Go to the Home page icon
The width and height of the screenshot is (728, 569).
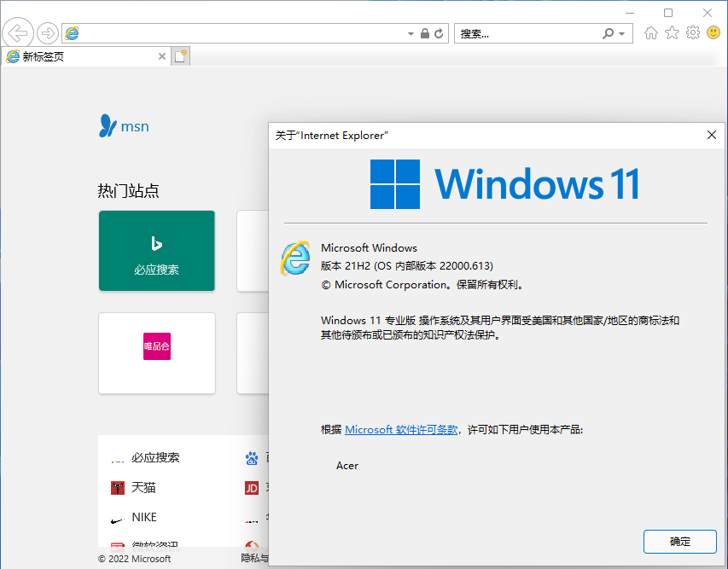pos(651,33)
